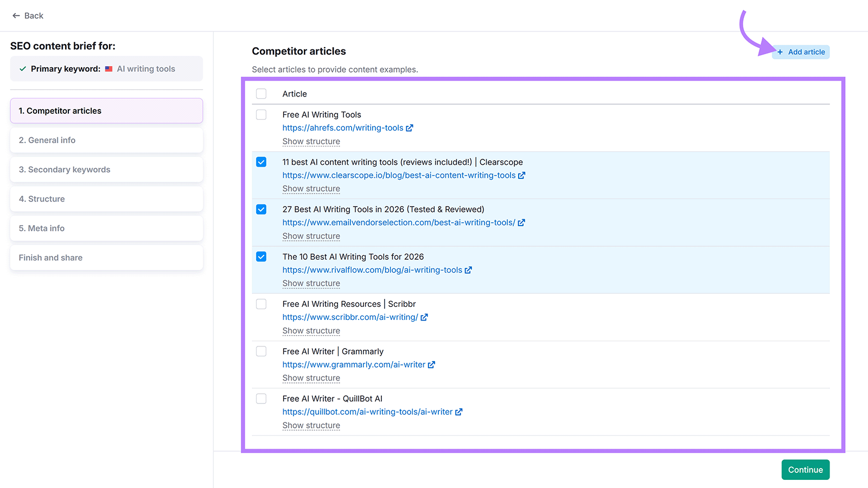Click the back arrow icon at top left
The width and height of the screenshot is (868, 488).
[x=16, y=15]
